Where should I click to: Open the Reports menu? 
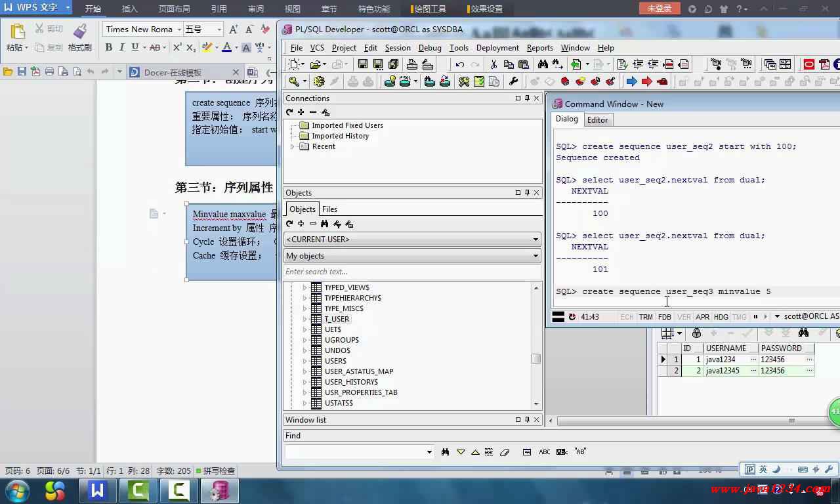(x=539, y=48)
